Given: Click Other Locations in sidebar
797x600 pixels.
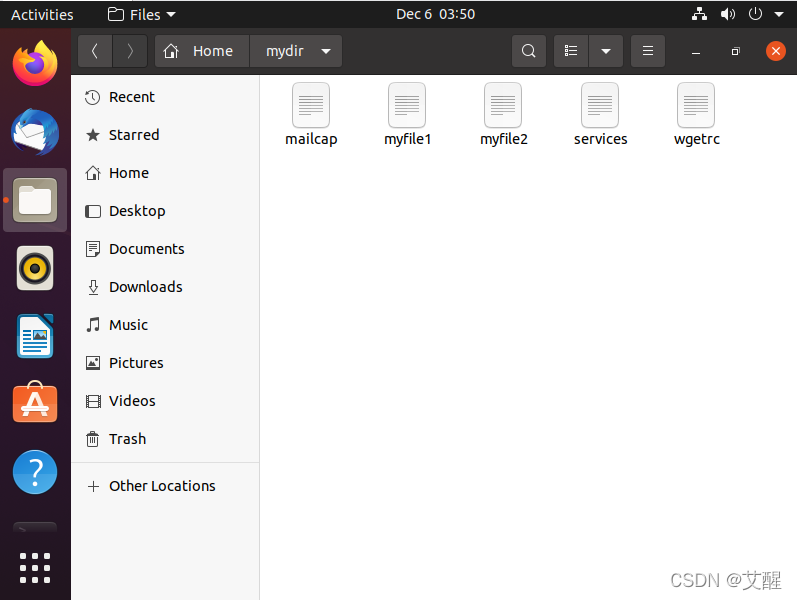Looking at the screenshot, I should [x=165, y=486].
